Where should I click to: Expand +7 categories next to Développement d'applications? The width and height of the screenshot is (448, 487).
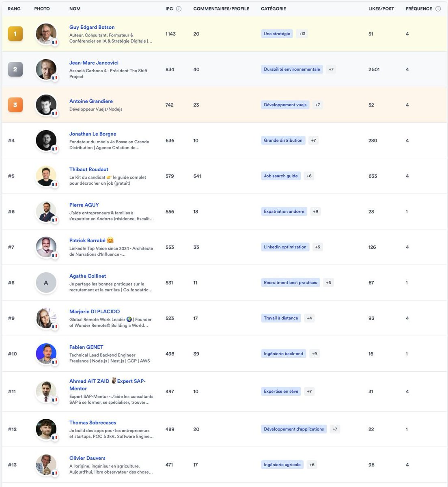(x=335, y=429)
